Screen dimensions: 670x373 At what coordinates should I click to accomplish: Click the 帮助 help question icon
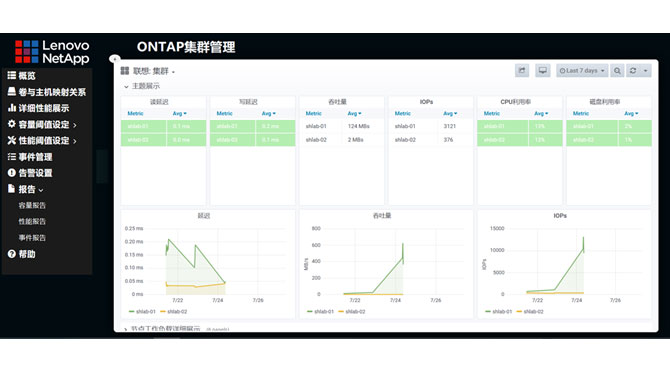click(x=12, y=254)
